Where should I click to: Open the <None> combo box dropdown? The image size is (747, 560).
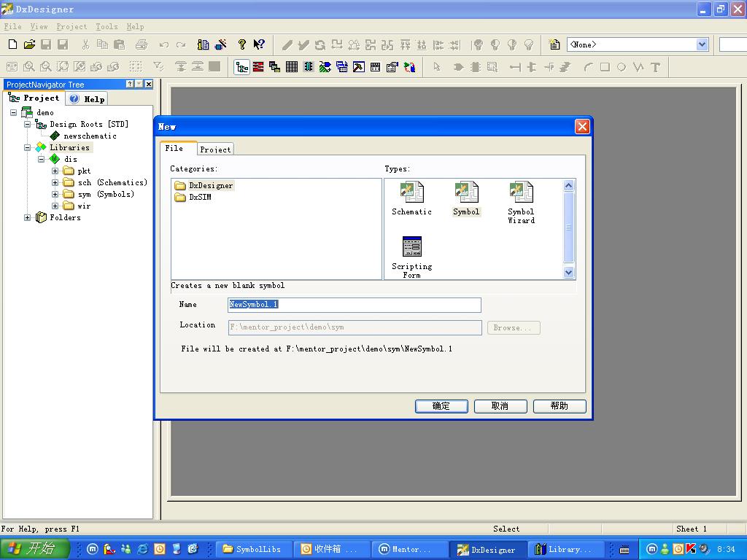pos(702,44)
